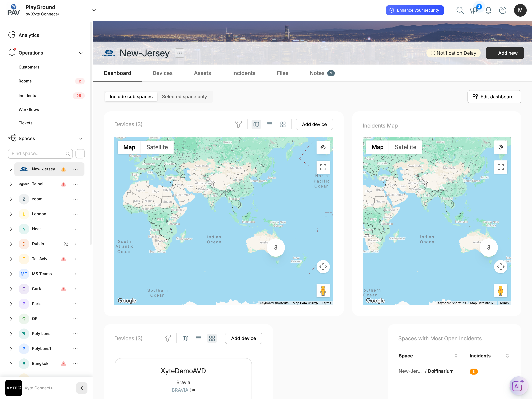Switch Incidents Map to Satellite view

click(405, 147)
